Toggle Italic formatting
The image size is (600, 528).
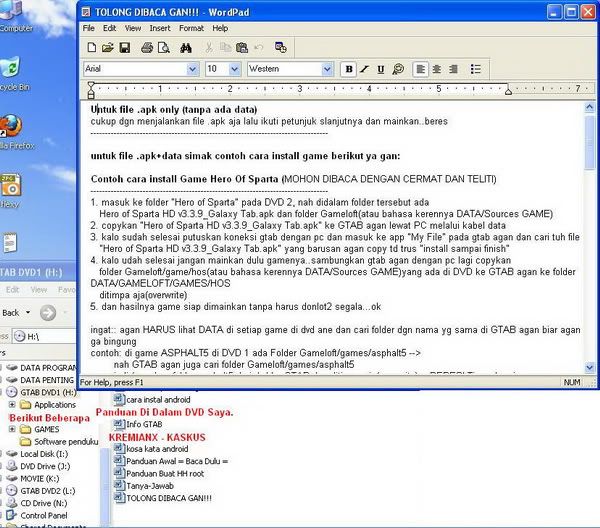(364, 69)
